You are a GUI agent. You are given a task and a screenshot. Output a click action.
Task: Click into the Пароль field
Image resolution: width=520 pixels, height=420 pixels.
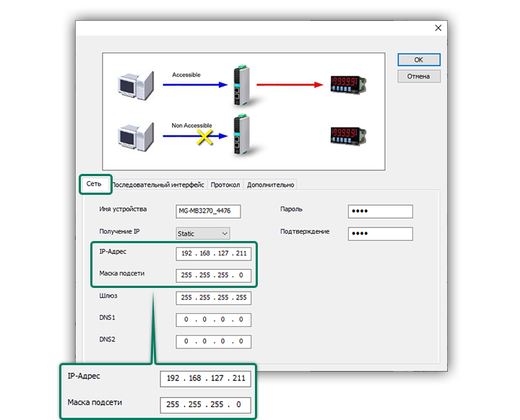click(x=380, y=211)
